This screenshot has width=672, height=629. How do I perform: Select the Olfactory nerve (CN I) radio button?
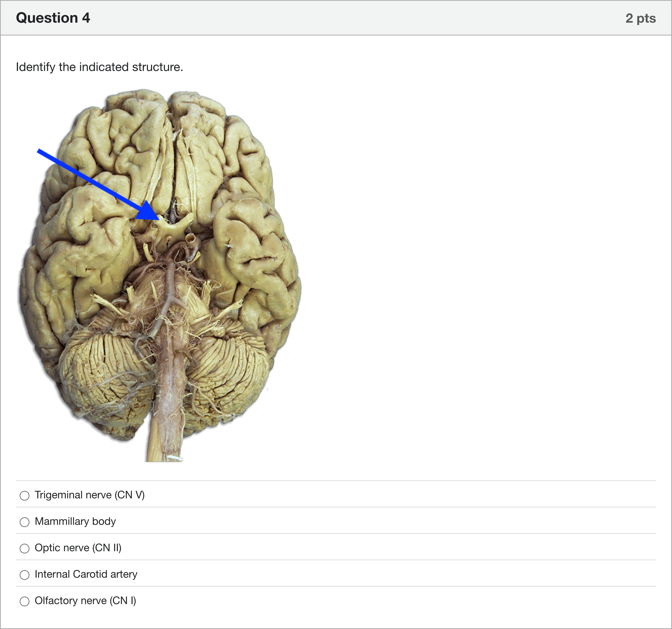(24, 601)
